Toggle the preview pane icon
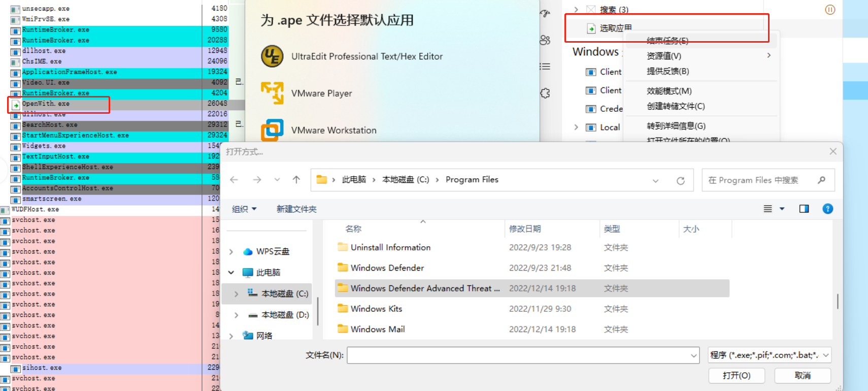The image size is (868, 391). pyautogui.click(x=804, y=209)
